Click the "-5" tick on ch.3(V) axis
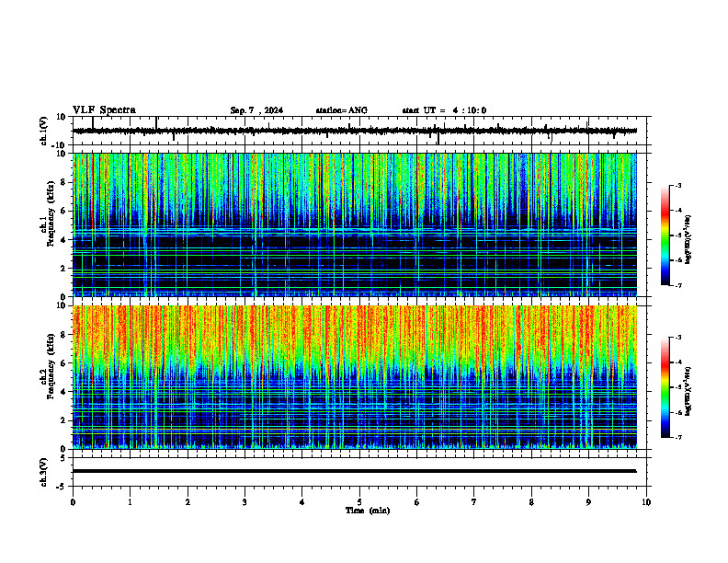The width and height of the screenshot is (728, 563). pyautogui.click(x=62, y=487)
